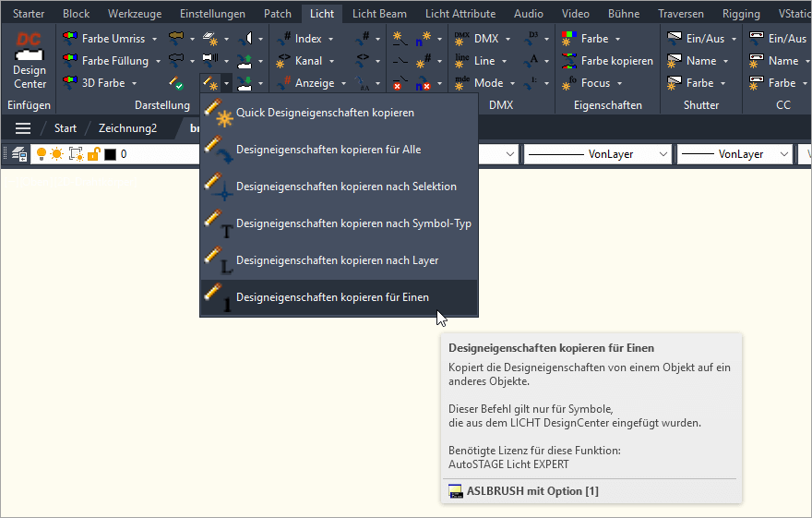Image resolution: width=812 pixels, height=518 pixels.
Task: Toggle layer on/off lightbulb icon
Action: (x=42, y=154)
